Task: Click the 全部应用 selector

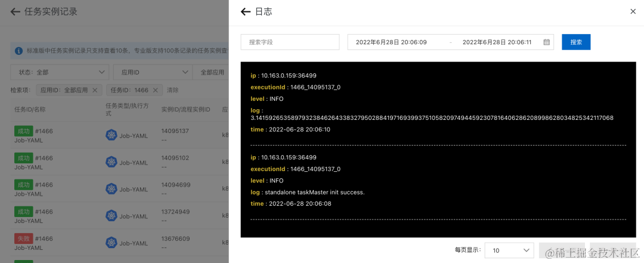Action: 210,72
